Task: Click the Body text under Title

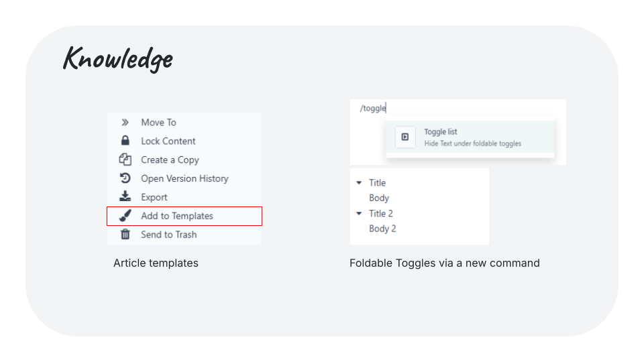Action: click(x=379, y=198)
